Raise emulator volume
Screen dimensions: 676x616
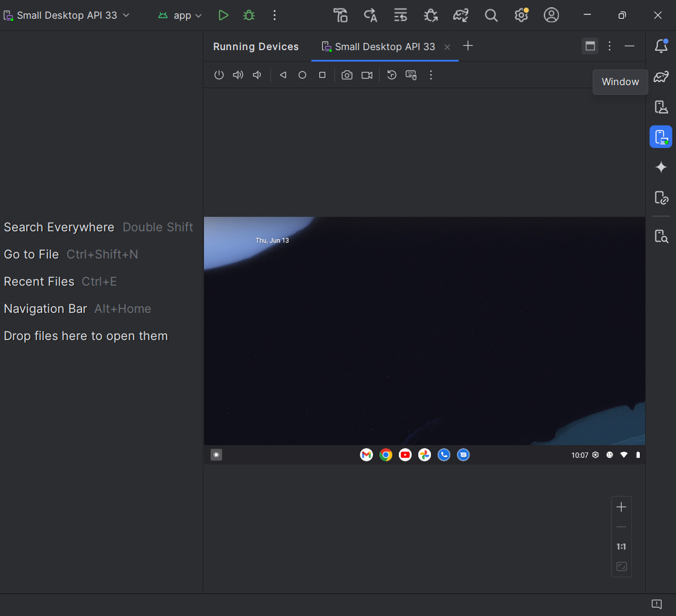coord(238,75)
